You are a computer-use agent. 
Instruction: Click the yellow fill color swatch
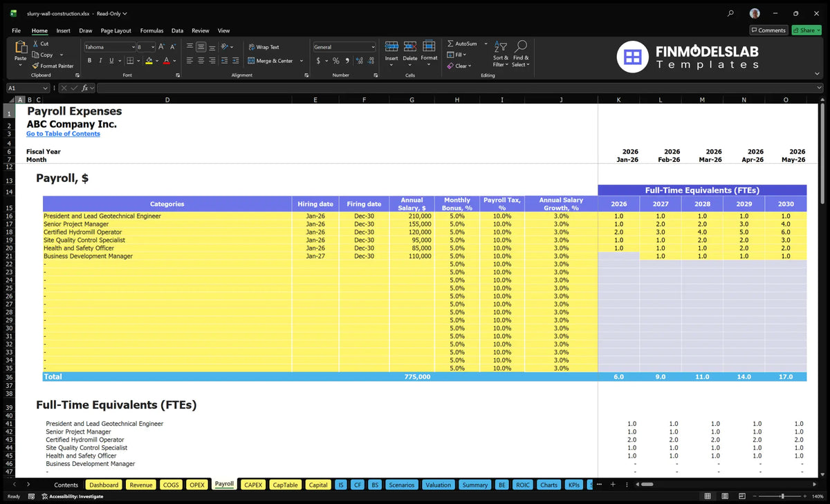click(149, 61)
